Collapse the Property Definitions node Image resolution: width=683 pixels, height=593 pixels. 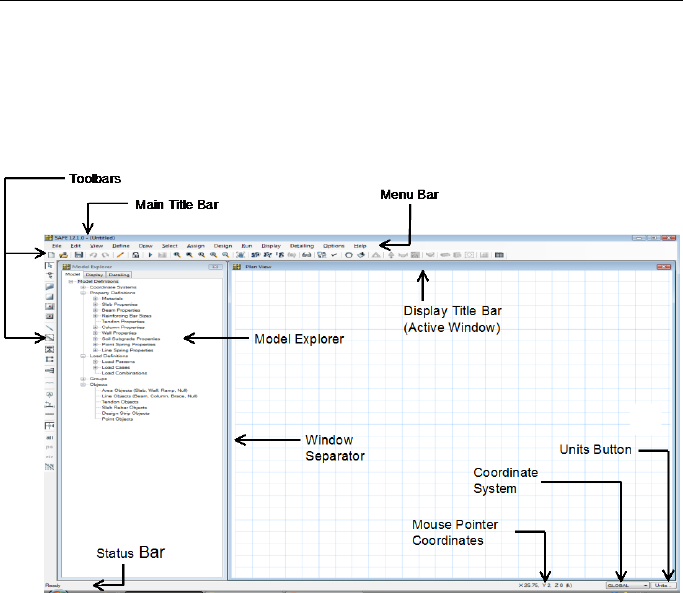pyautogui.click(x=83, y=293)
